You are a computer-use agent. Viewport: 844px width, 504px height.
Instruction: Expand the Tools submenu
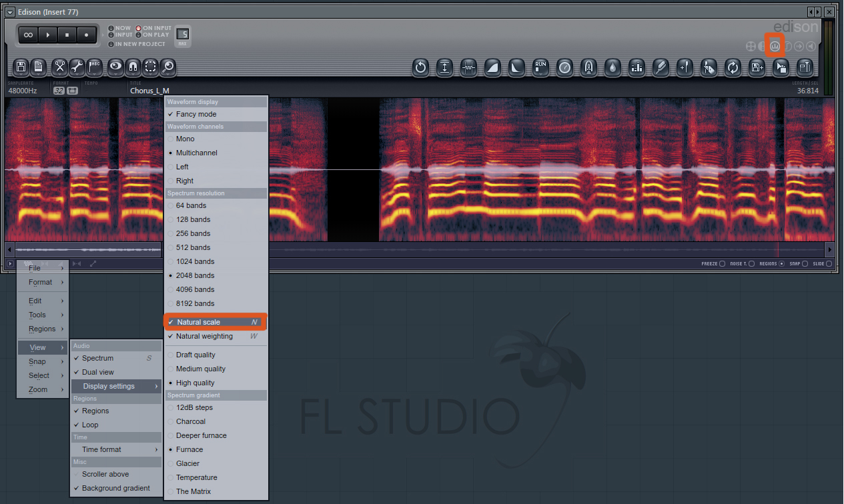[x=43, y=315]
